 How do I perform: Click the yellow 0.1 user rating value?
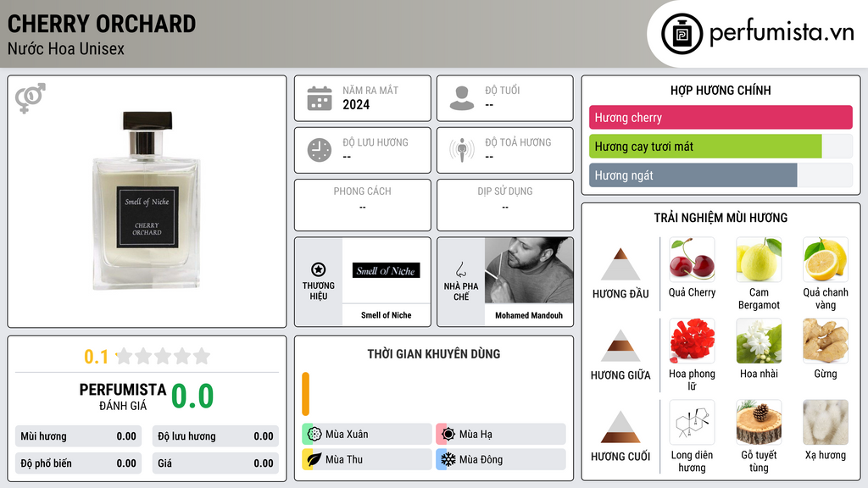point(96,357)
